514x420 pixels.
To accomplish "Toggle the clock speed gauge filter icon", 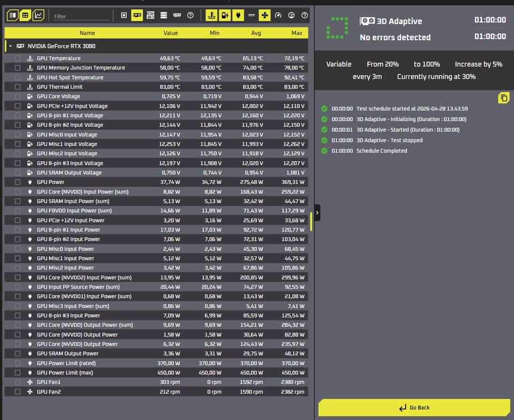I will [278, 15].
